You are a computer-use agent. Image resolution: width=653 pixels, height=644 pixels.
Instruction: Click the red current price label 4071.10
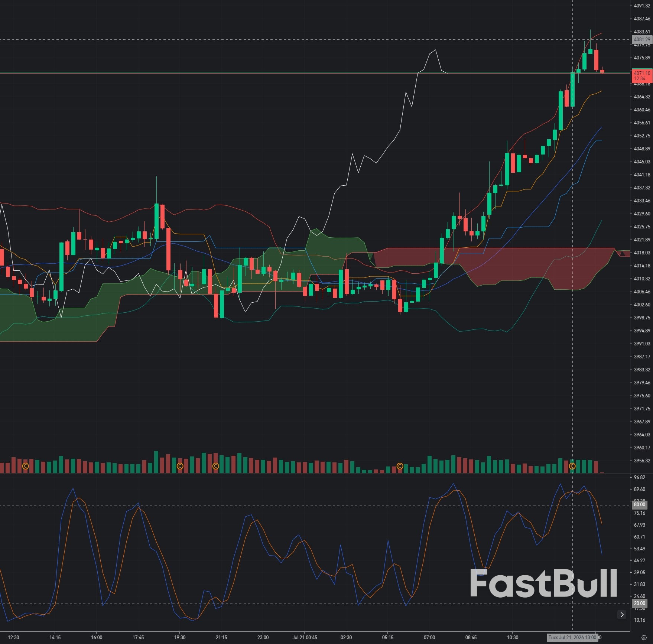[642, 76]
